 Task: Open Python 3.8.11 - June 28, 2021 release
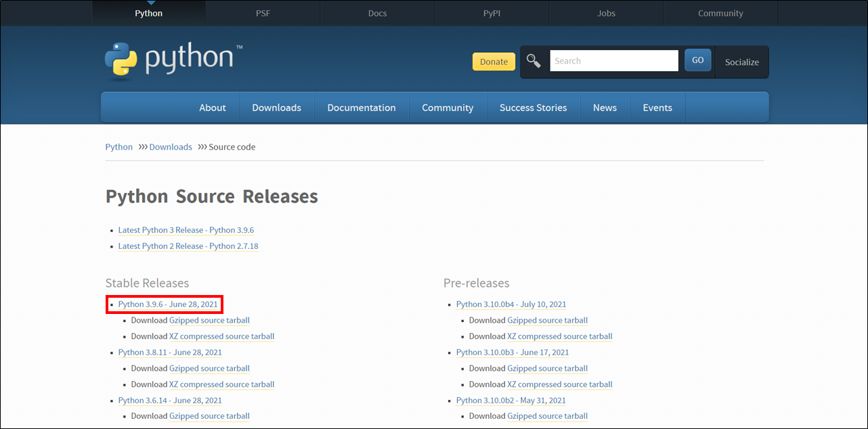170,353
